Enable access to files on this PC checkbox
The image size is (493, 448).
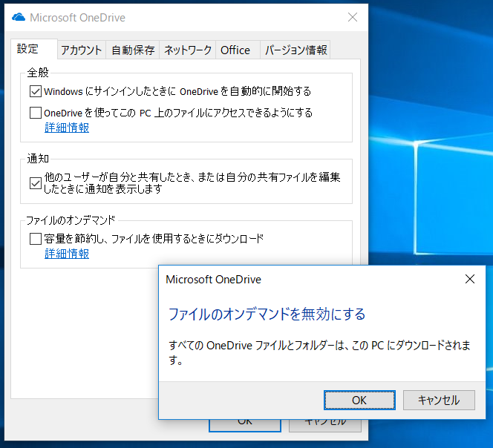click(35, 113)
